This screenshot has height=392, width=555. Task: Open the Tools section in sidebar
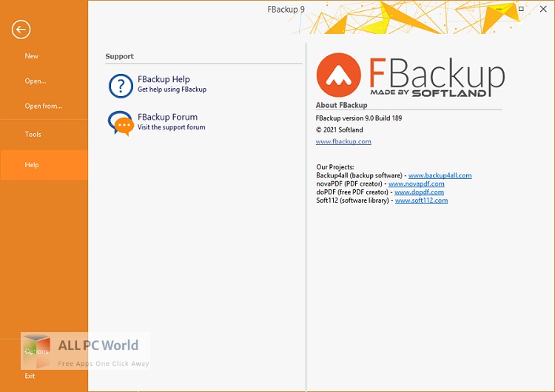(x=33, y=135)
